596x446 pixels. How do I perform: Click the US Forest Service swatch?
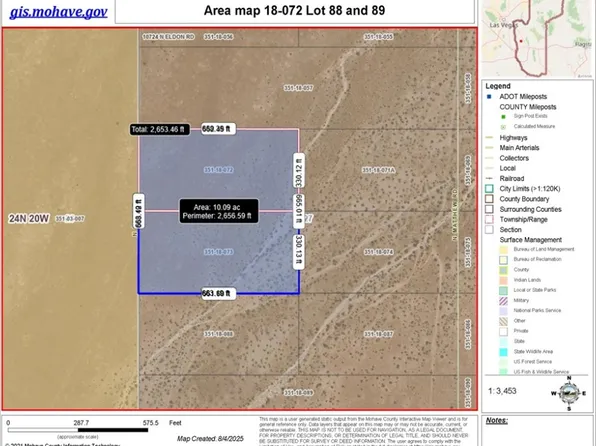point(503,362)
